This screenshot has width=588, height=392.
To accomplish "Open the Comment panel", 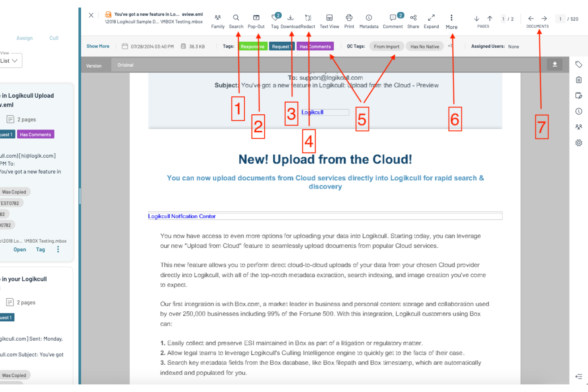I will coord(393,21).
